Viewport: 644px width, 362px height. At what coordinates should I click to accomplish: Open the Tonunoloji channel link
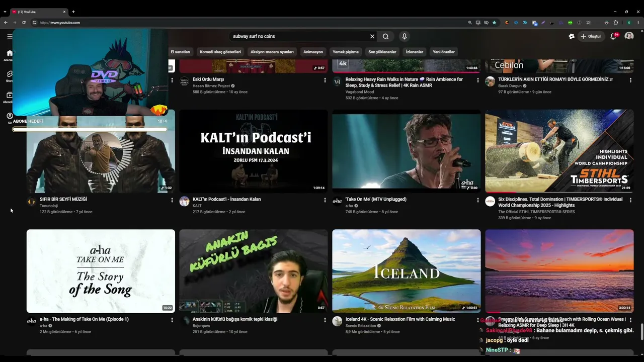coord(49,206)
